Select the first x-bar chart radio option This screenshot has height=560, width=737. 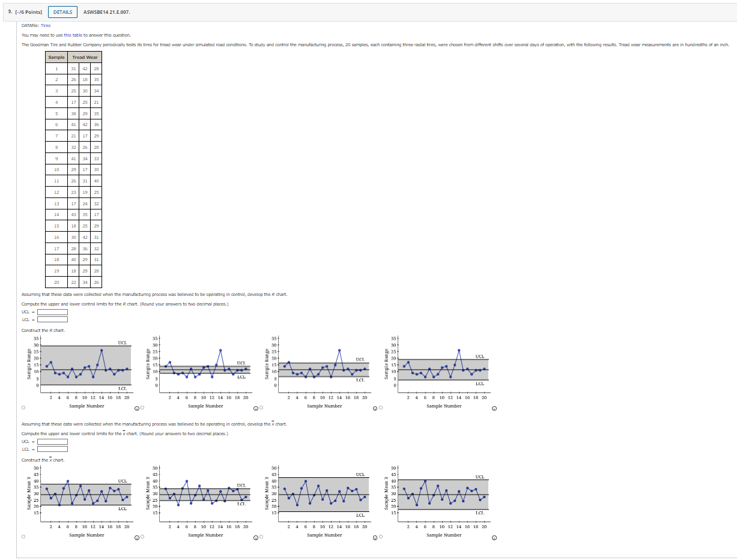(x=23, y=537)
